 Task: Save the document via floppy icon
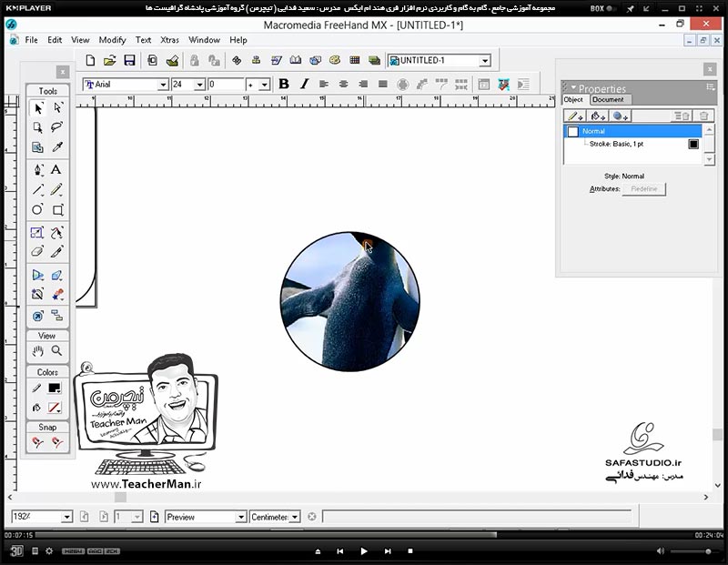[x=129, y=60]
